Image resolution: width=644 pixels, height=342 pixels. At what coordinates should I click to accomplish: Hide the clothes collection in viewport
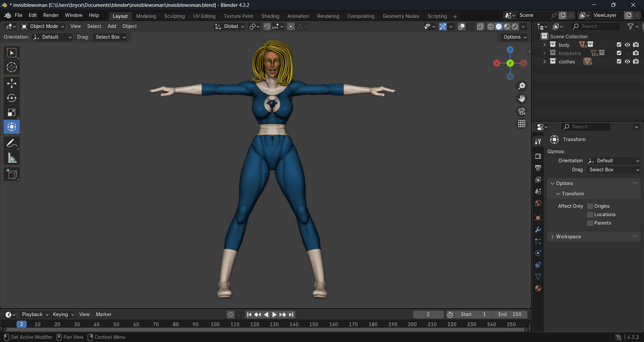pos(627,62)
